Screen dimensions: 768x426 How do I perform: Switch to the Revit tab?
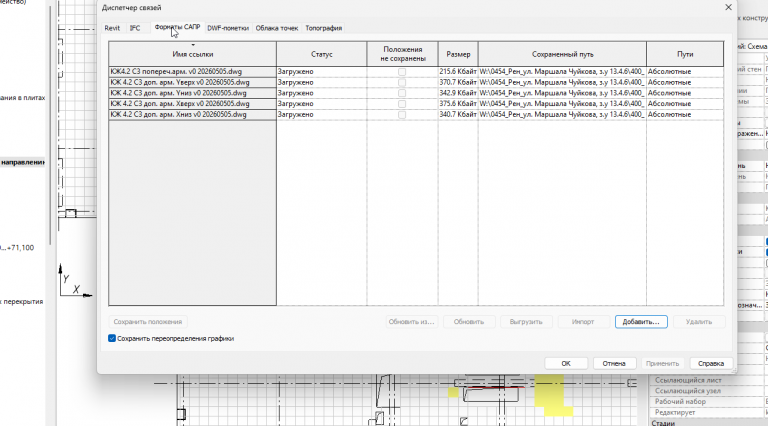pos(112,28)
